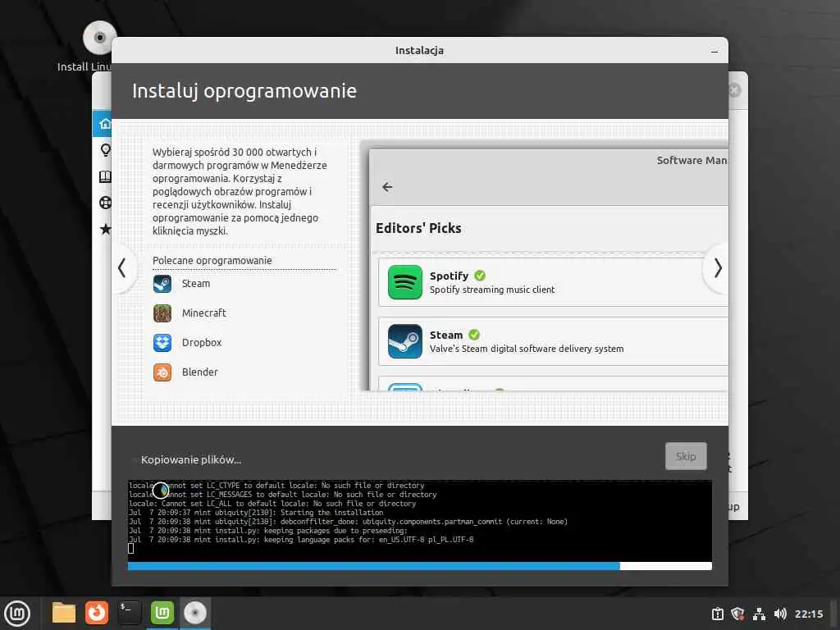Open the lifebuoy help icon in Welcome sidebar
Viewport: 840px width, 630px height.
(x=106, y=203)
